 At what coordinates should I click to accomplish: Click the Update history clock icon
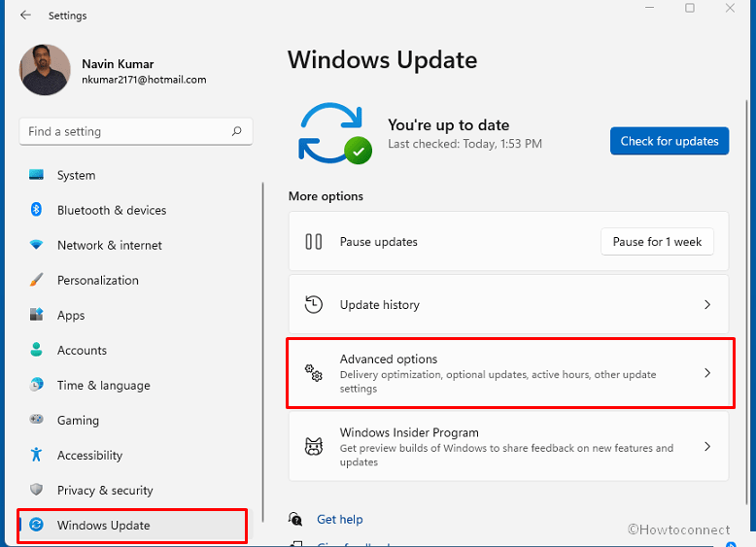314,304
